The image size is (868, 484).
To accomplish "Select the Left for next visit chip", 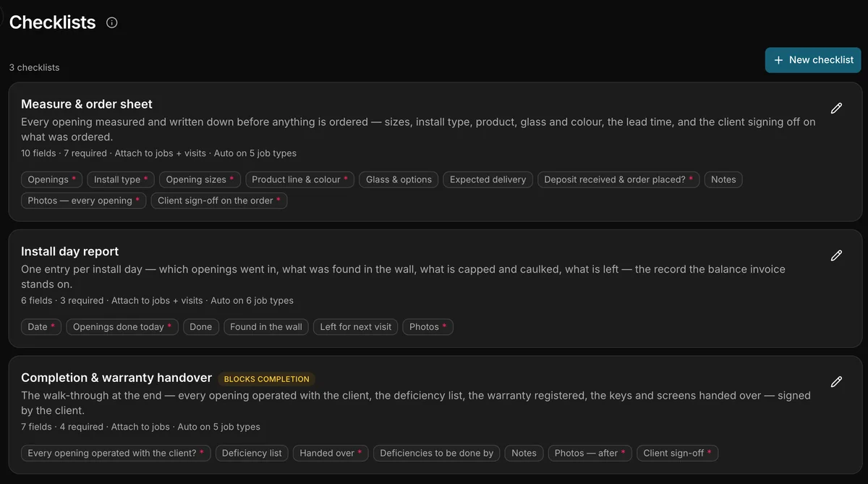I will click(x=356, y=327).
